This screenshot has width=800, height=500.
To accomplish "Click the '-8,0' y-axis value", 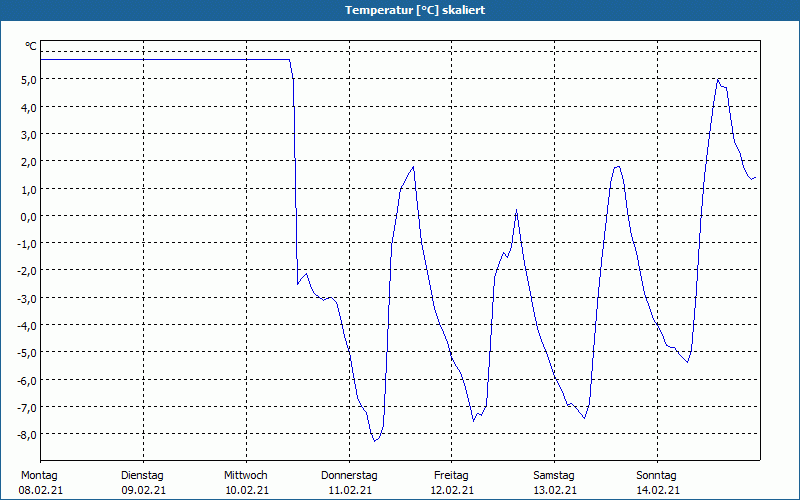I will tap(27, 434).
